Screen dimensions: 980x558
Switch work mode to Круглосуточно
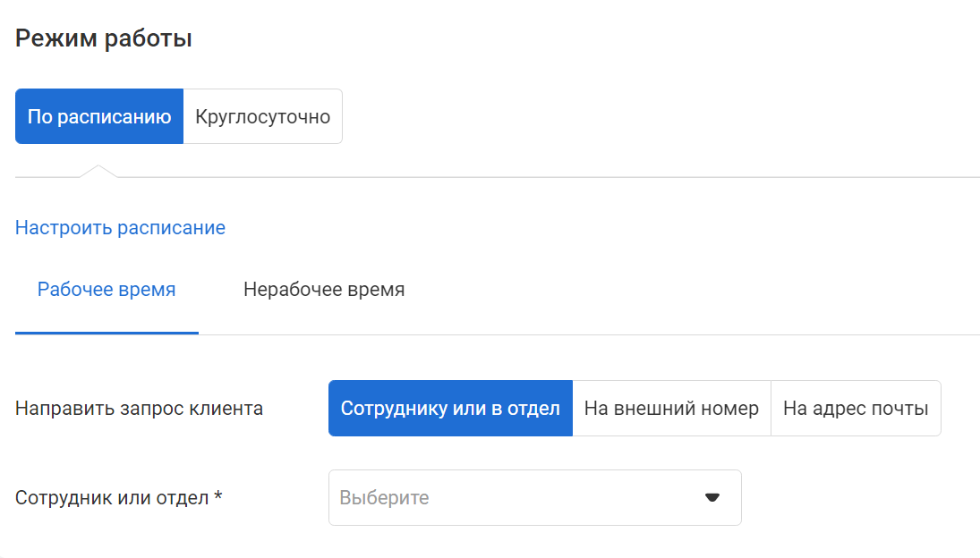click(262, 116)
